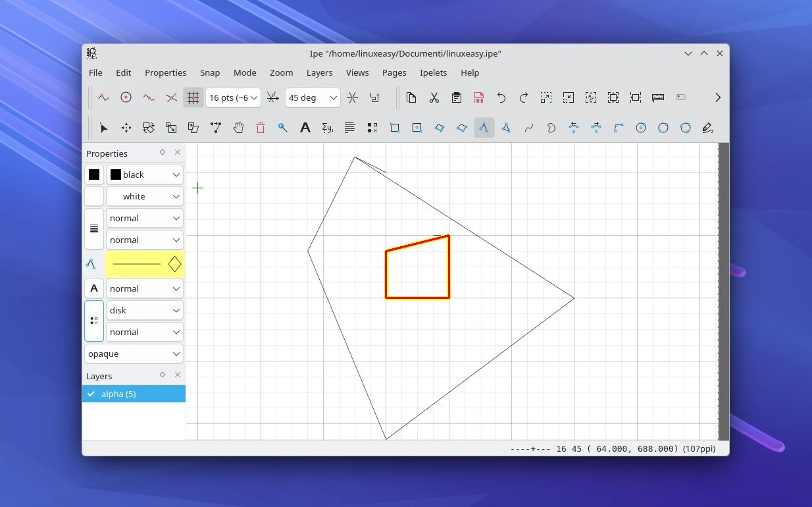
Task: Click the red trash delete icon
Action: [x=261, y=128]
